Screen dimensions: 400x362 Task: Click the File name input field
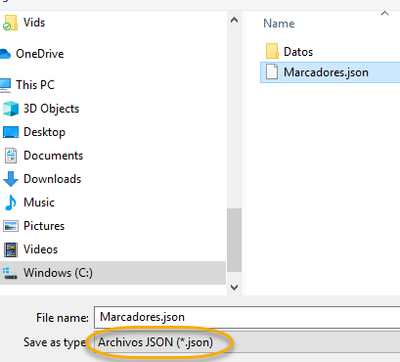[x=247, y=317]
